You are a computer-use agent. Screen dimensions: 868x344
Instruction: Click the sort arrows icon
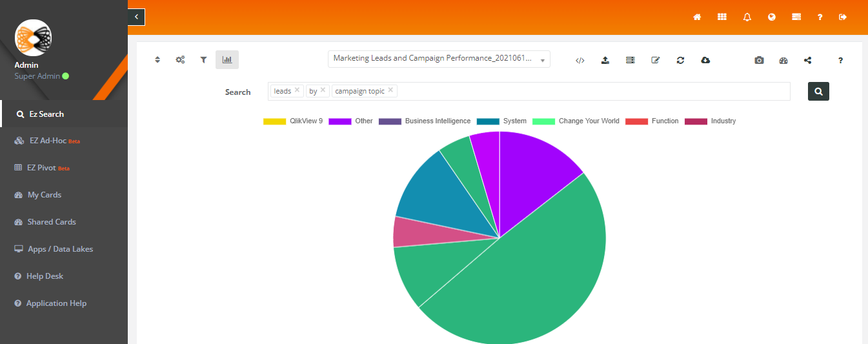coord(157,59)
